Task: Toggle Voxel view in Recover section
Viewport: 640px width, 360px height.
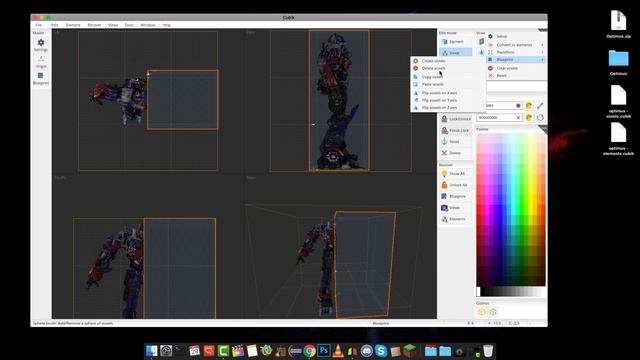Action: [x=456, y=208]
